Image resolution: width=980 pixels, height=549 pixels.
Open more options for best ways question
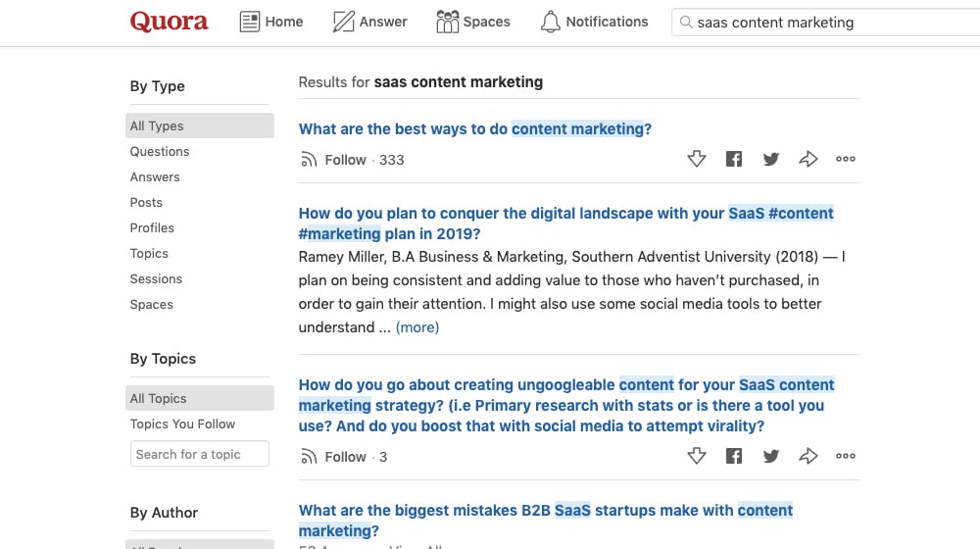tap(845, 159)
